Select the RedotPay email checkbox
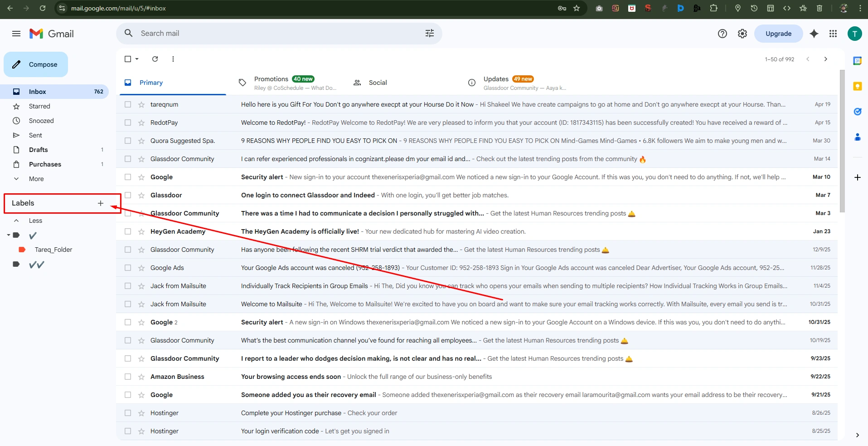Screen dimensions: 868x446 pos(128,123)
